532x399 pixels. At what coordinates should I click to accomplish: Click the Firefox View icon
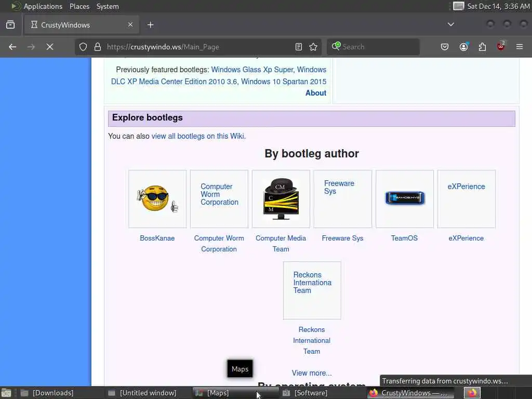(x=10, y=25)
